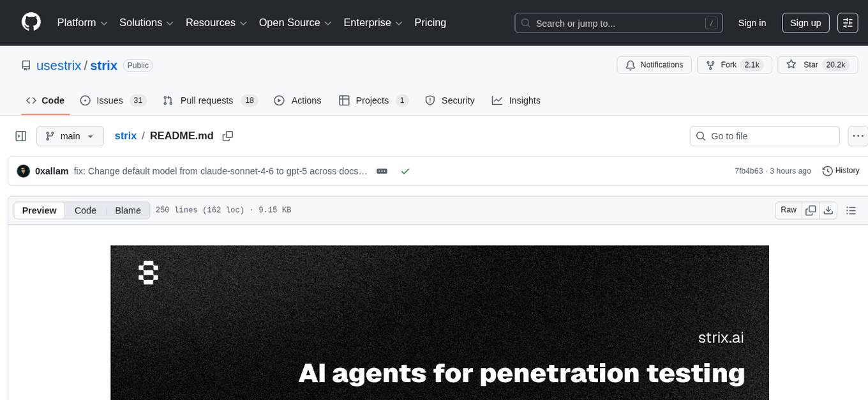The height and width of the screenshot is (400, 868).
Task: Click the Sign up button
Action: (x=805, y=23)
